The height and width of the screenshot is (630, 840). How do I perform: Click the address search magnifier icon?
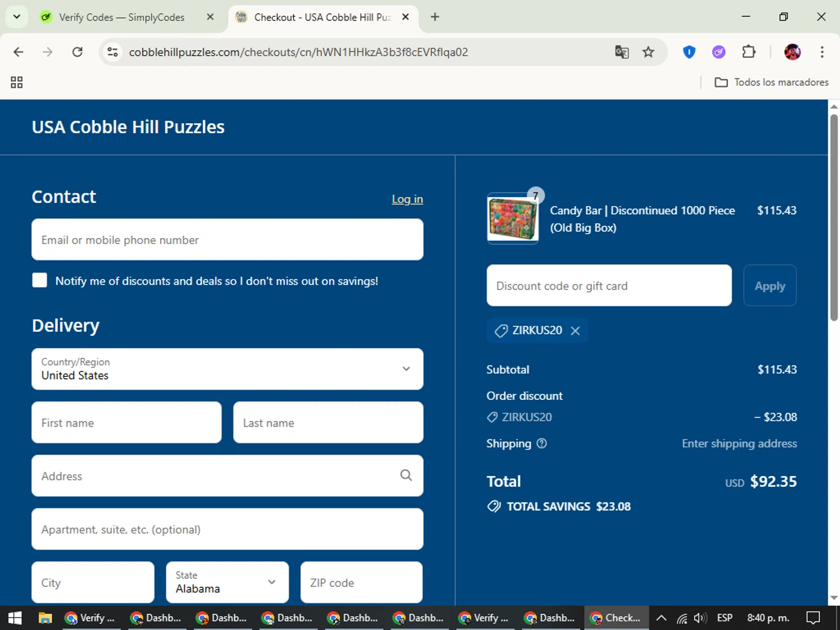click(406, 475)
